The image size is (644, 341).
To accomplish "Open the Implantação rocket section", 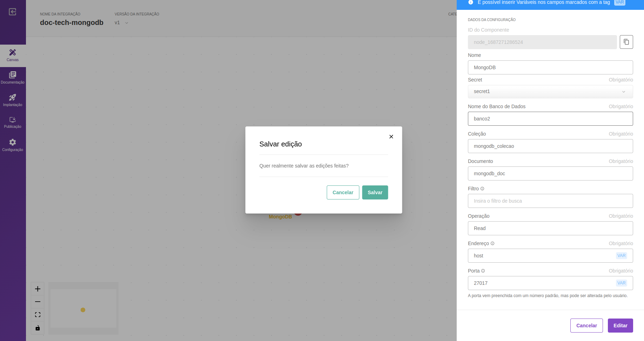I will (13, 100).
